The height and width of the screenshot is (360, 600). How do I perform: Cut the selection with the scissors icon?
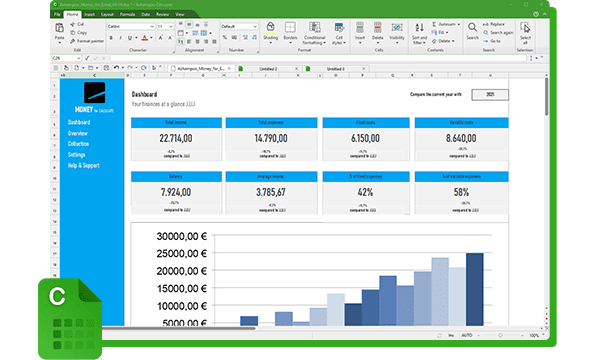73,24
